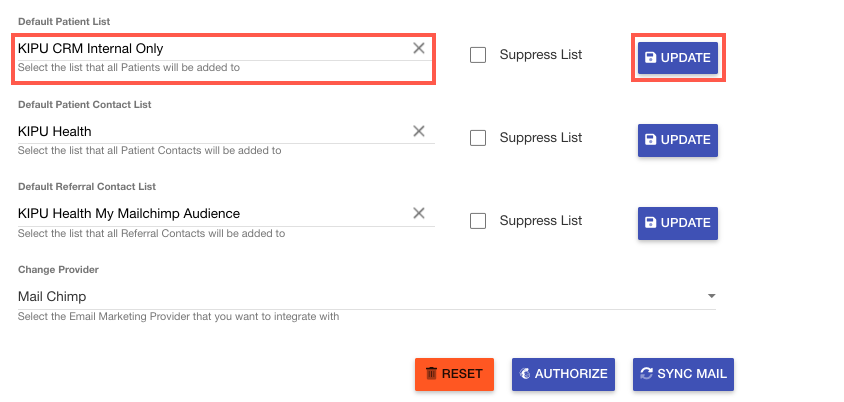Viewport: 844px width, 402px height.
Task: Enable Suppress List for Default Patient List
Action: click(x=478, y=55)
